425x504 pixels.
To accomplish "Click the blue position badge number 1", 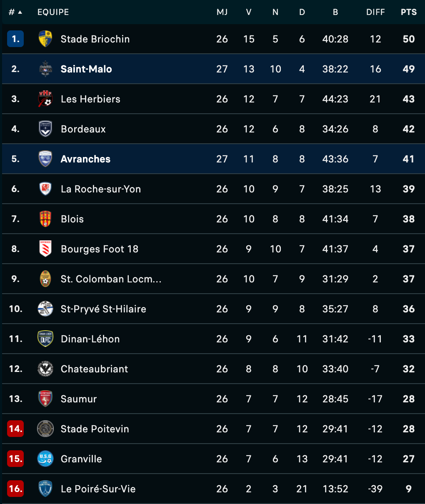I will [15, 39].
